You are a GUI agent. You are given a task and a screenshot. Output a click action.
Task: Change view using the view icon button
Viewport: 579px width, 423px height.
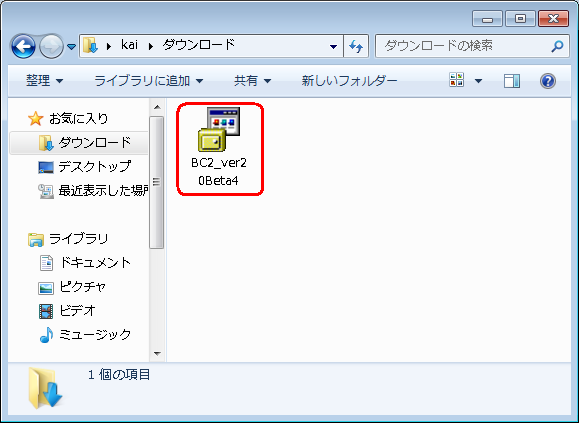coord(456,80)
